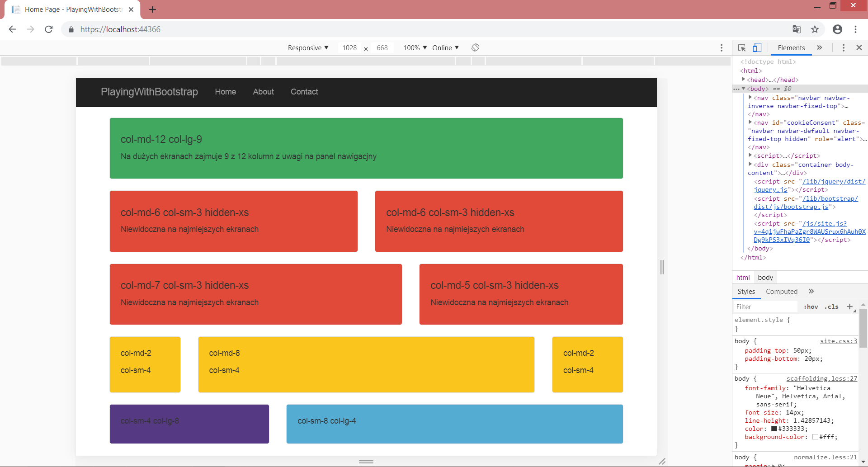The width and height of the screenshot is (868, 467).
Task: Toggle the :hov element state panel
Action: pos(811,307)
